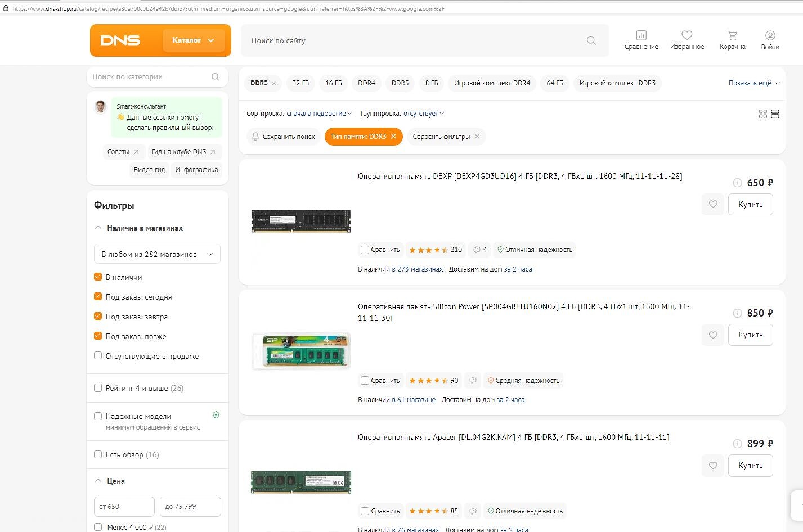This screenshot has width=803, height=532.
Task: Select Игровой комплект DDR4 chip
Action: point(492,83)
